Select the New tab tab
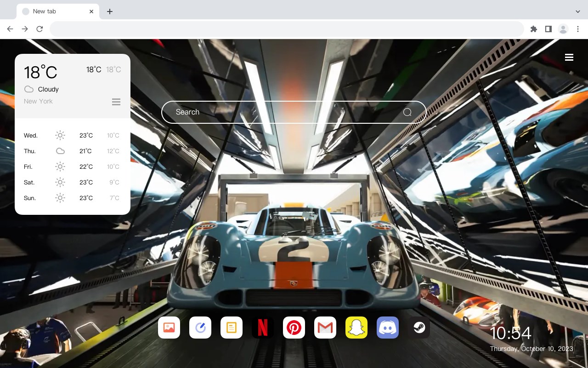 [58, 11]
